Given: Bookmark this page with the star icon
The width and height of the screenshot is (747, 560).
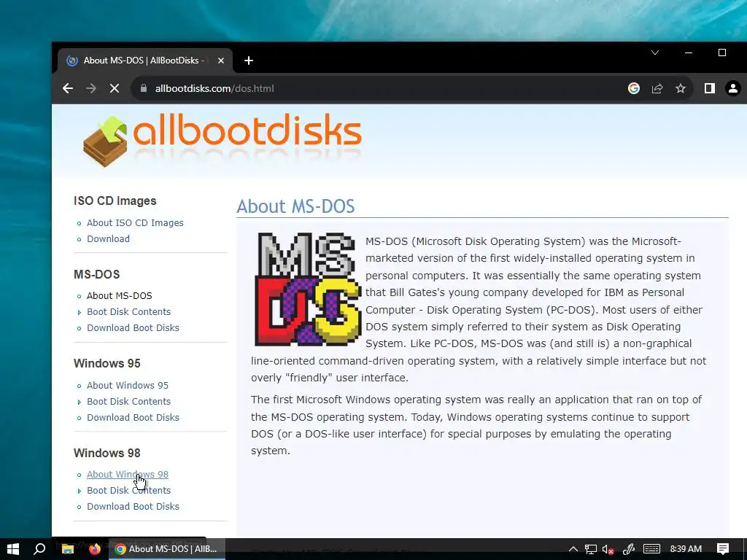Looking at the screenshot, I should pyautogui.click(x=681, y=88).
